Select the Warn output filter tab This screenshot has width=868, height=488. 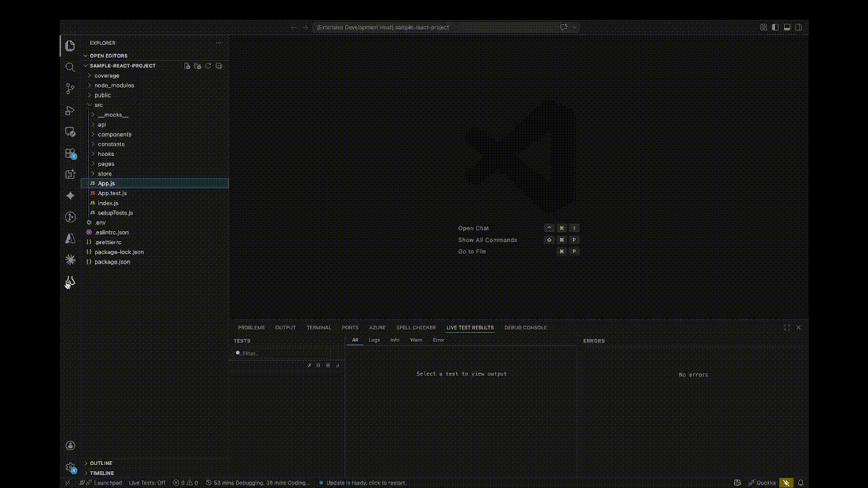[416, 340]
